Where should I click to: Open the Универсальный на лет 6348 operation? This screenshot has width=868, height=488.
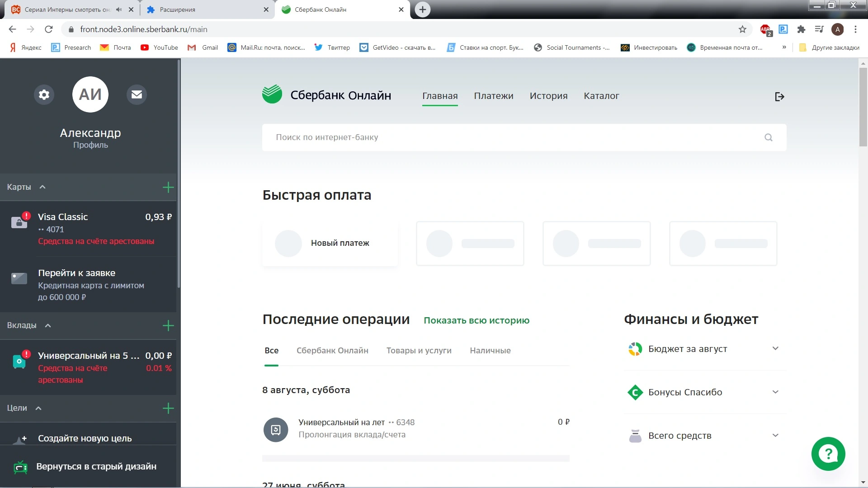pos(416,429)
